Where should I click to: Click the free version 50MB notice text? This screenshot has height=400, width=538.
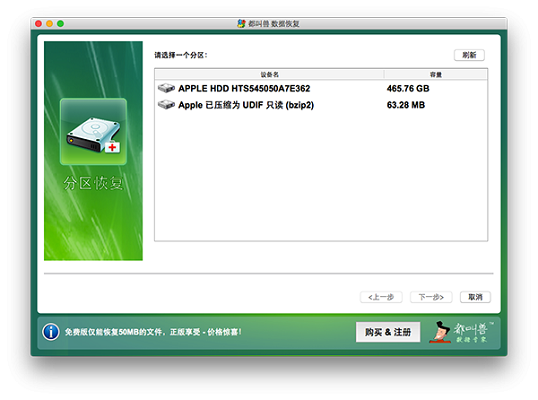[153, 332]
